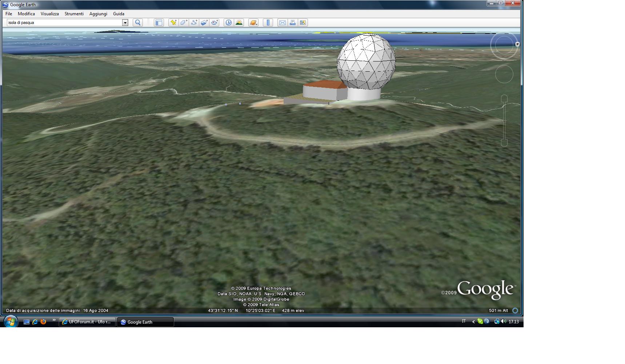Click Show Desktop quick launch icon

27,322
